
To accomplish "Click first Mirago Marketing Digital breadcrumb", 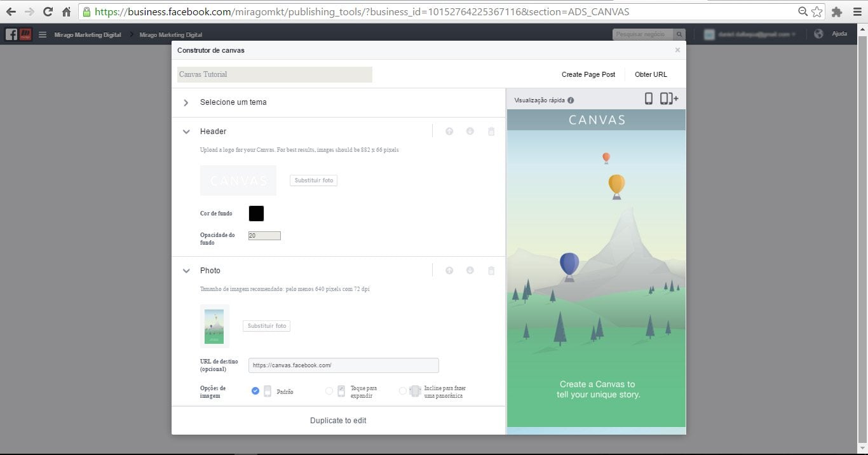I will [88, 34].
